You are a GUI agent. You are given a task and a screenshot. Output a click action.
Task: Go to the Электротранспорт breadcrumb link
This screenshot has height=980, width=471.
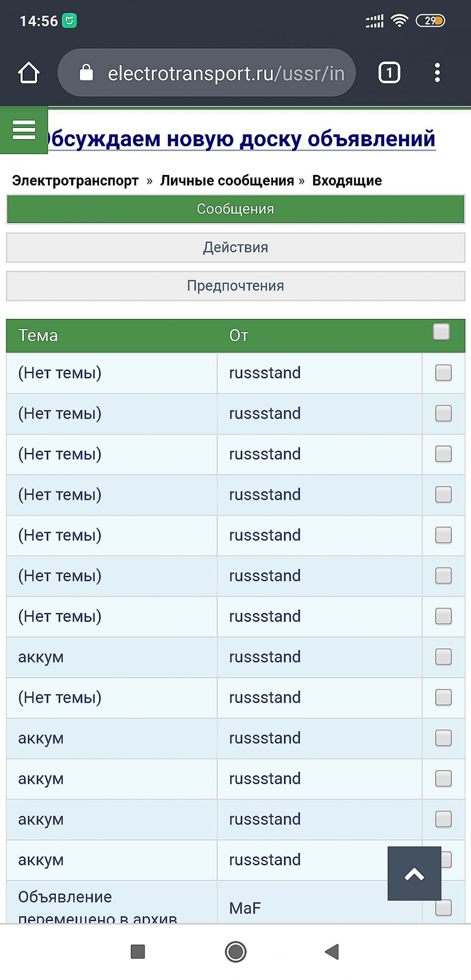click(x=75, y=181)
